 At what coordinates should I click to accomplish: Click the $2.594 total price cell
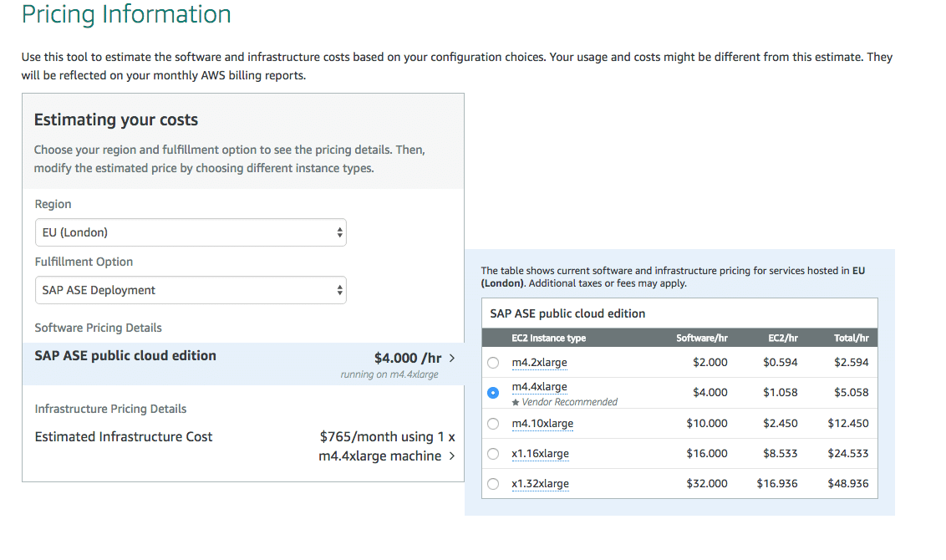pos(852,362)
